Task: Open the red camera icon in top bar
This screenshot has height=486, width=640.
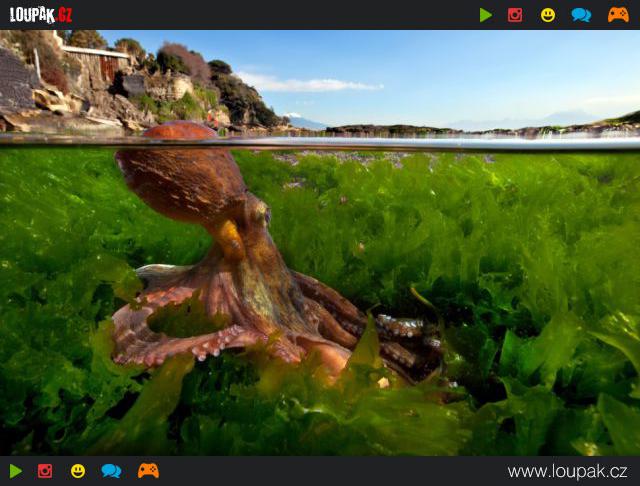Action: click(515, 15)
